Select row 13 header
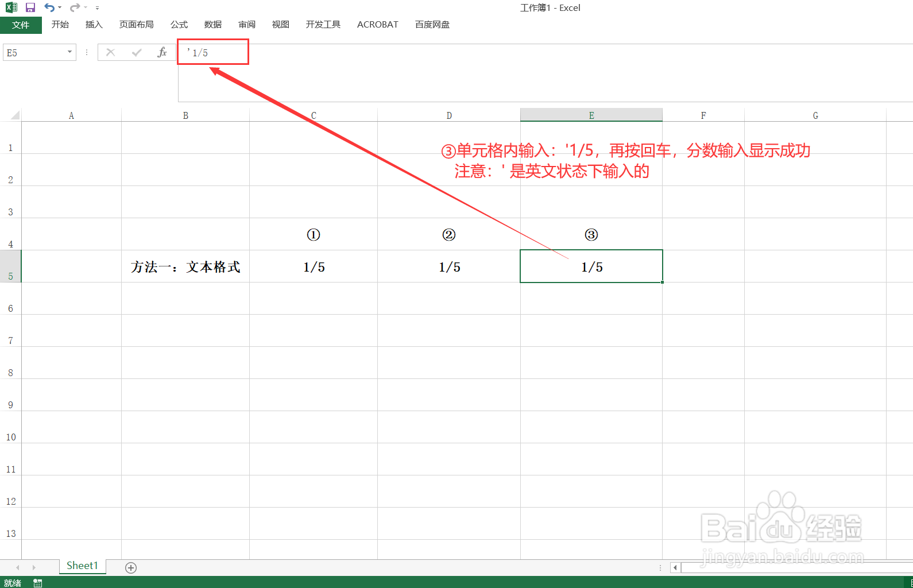 click(x=10, y=524)
